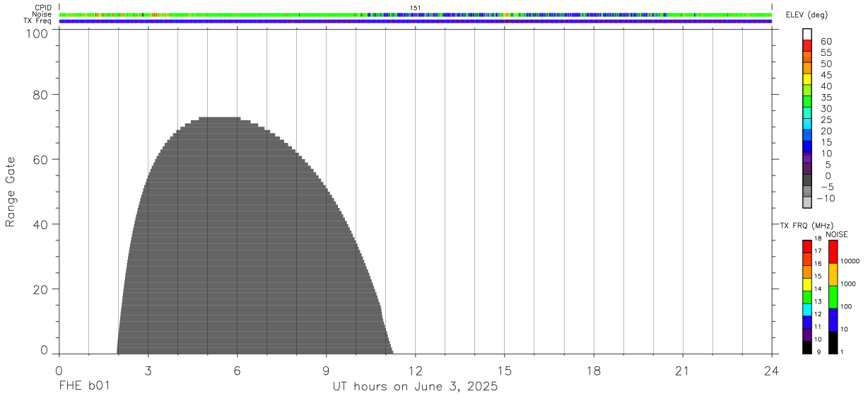This screenshot has width=868, height=401.
Task: Pick the red NOISE swatch above 10000
Action: coord(833,252)
